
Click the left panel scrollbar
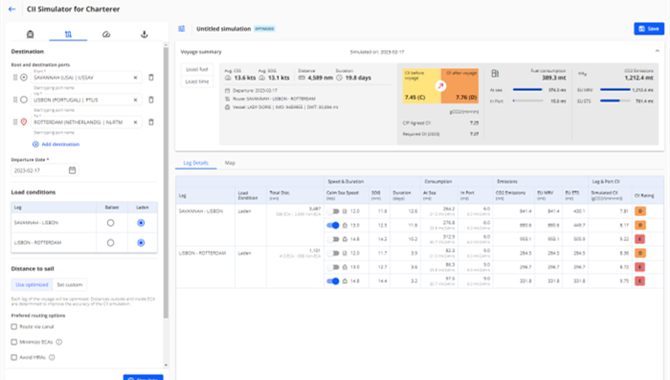[166, 183]
